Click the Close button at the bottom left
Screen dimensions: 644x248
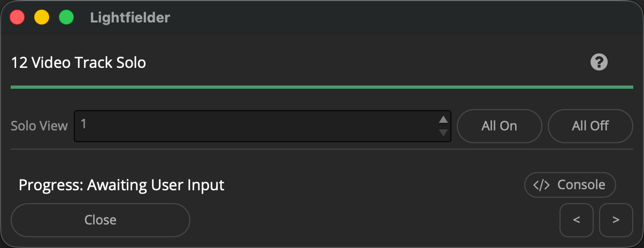pyautogui.click(x=101, y=220)
